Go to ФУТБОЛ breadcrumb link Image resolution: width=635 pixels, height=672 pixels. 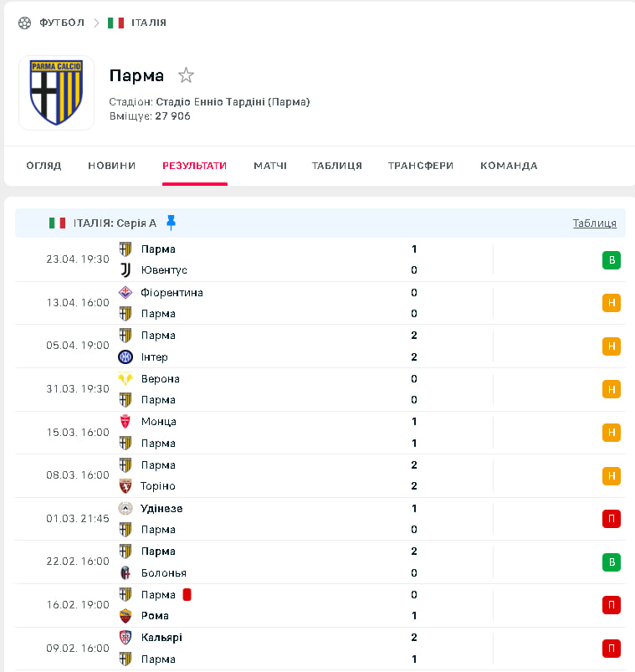pyautogui.click(x=62, y=23)
